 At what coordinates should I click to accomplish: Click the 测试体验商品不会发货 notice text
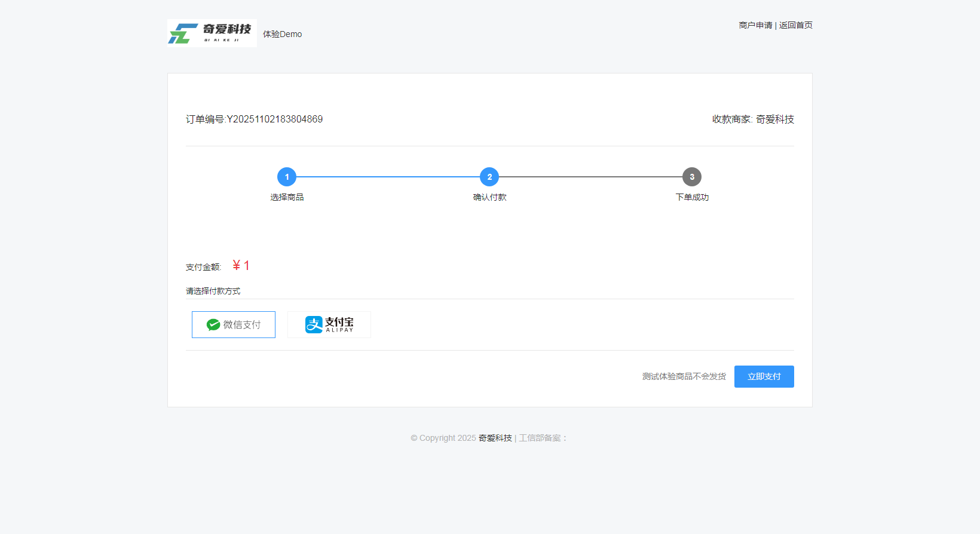[684, 376]
